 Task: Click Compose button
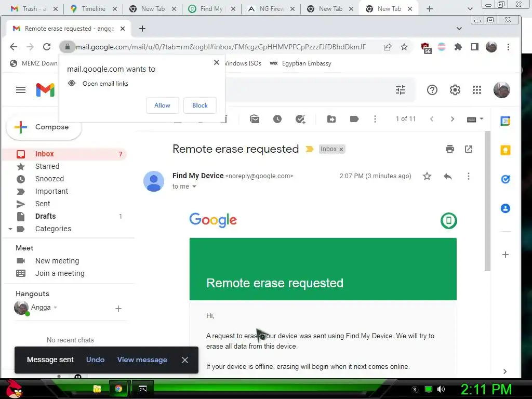[x=44, y=127]
